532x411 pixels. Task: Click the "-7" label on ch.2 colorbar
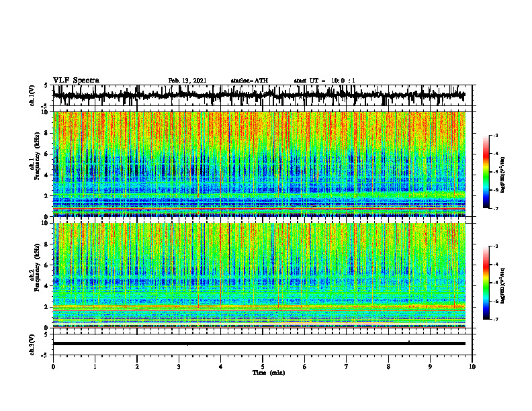click(x=496, y=319)
